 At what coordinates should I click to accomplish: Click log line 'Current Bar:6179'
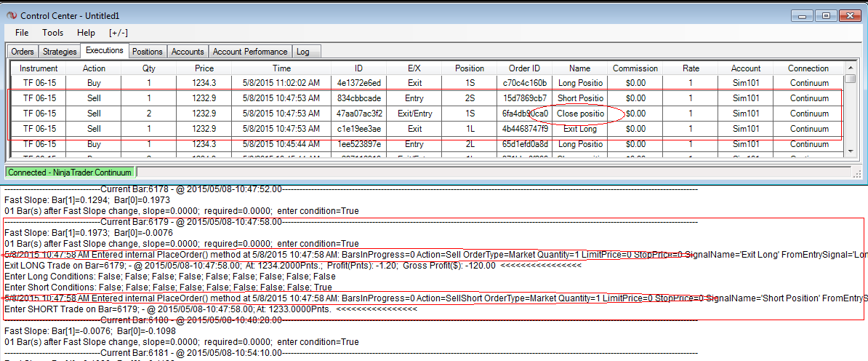click(350, 222)
